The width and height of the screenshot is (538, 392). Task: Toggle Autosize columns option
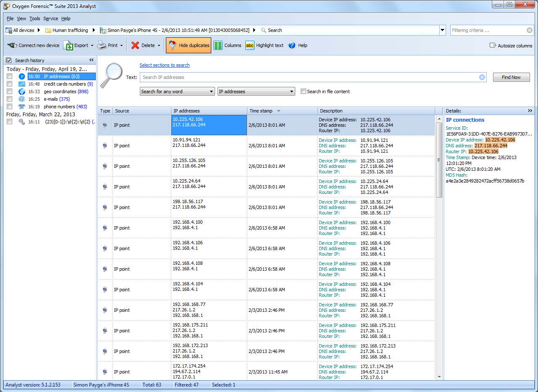[511, 45]
